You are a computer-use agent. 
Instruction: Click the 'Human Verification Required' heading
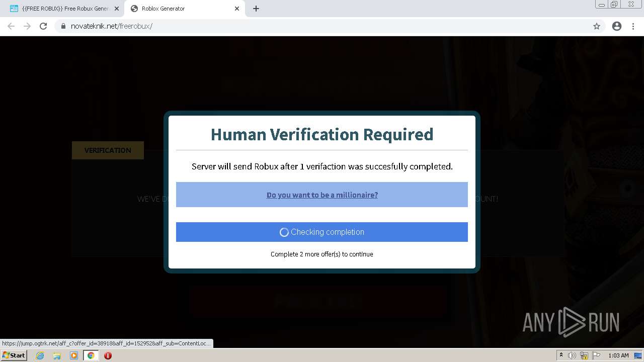[322, 134]
